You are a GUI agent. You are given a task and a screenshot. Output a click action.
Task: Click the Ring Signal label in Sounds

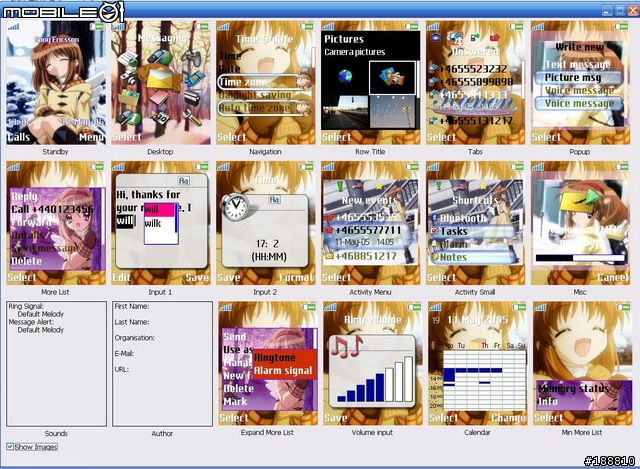[x=26, y=306]
